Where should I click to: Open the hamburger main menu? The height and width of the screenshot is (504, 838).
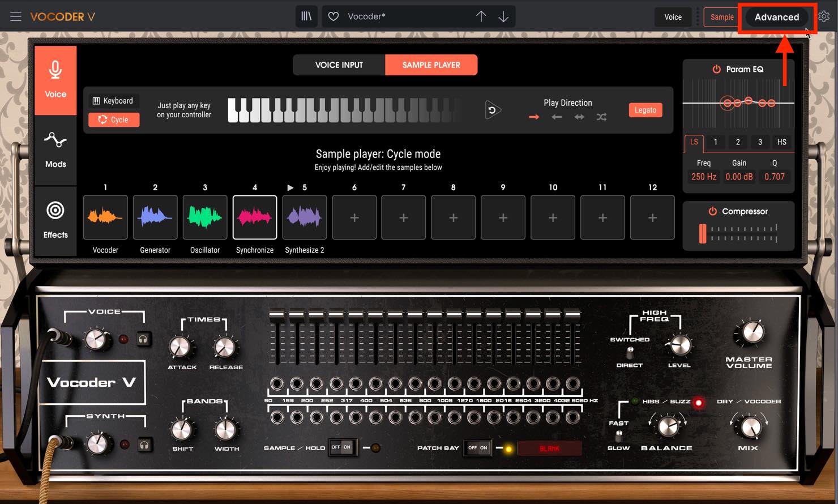pyautogui.click(x=16, y=16)
